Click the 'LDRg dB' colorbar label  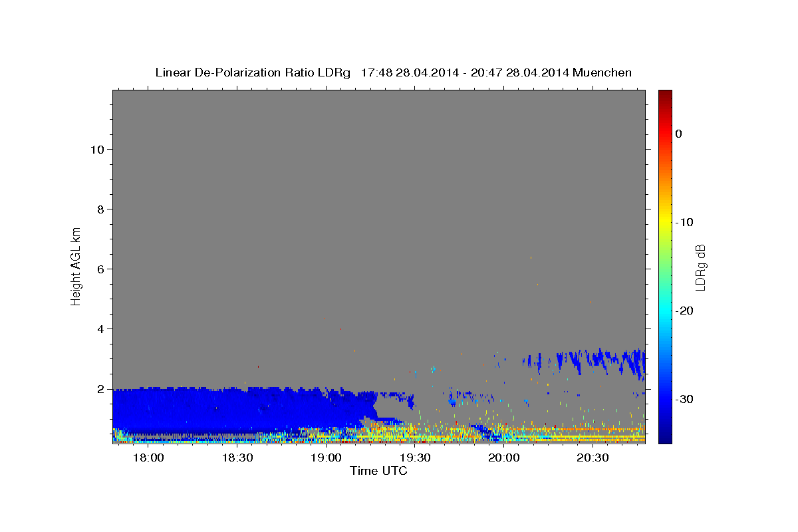point(700,266)
